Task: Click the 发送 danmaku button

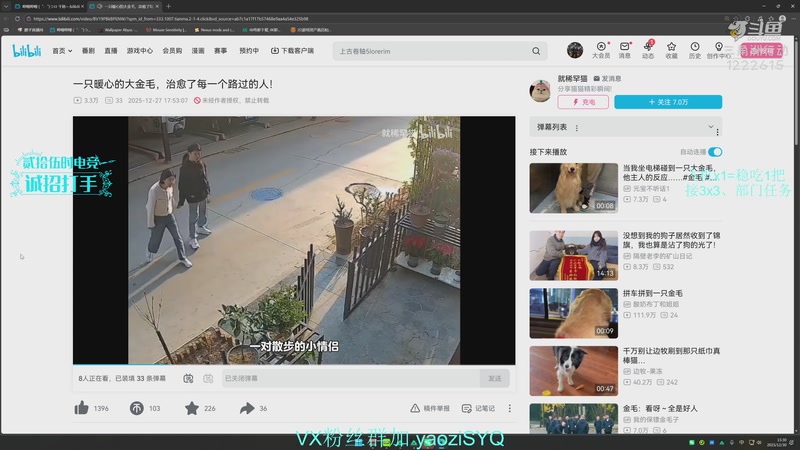Action: (494, 379)
